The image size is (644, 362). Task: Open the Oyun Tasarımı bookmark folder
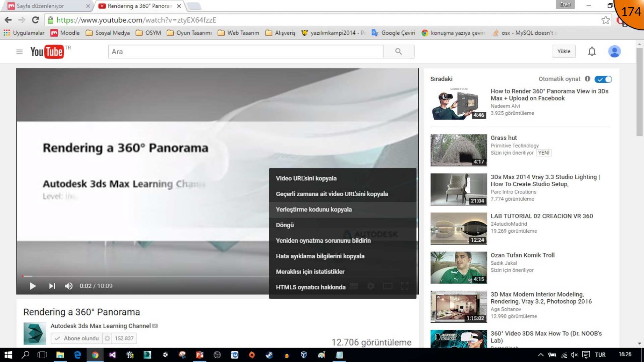pos(189,33)
